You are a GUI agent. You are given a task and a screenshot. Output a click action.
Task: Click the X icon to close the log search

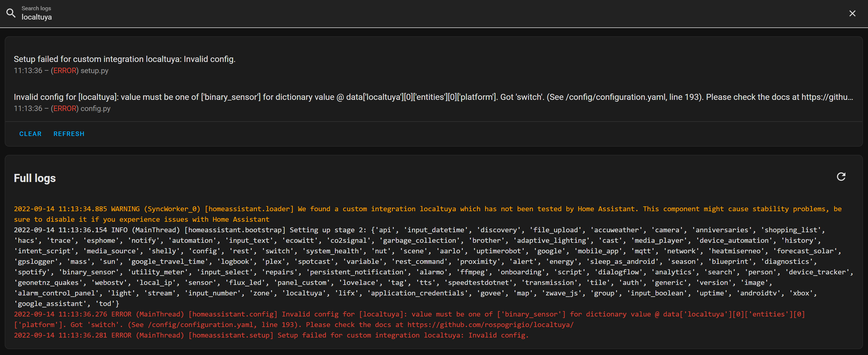click(853, 13)
